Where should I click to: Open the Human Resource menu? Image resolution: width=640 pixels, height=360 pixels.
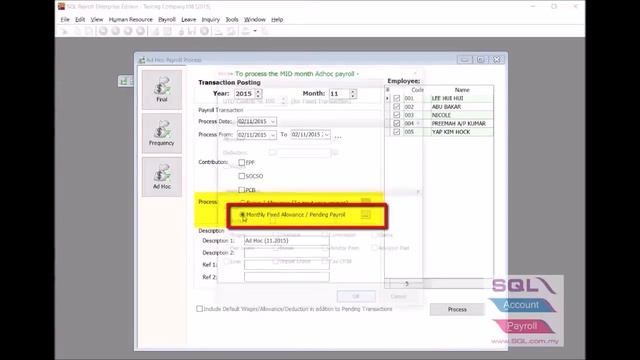pyautogui.click(x=131, y=19)
